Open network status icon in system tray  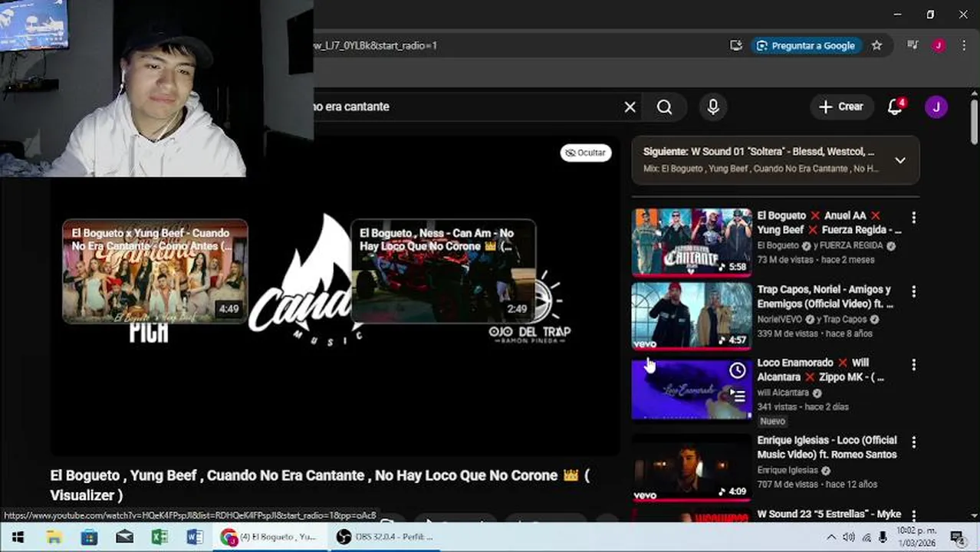867,537
